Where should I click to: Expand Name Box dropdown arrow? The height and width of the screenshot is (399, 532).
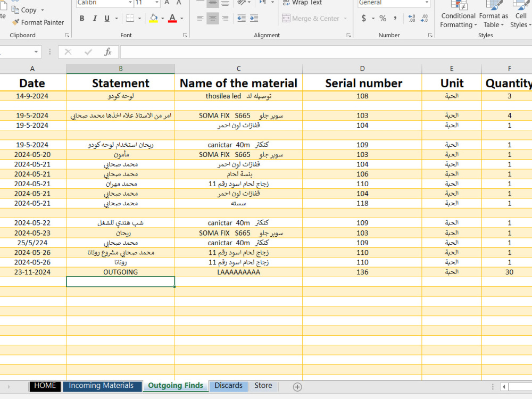pos(36,52)
